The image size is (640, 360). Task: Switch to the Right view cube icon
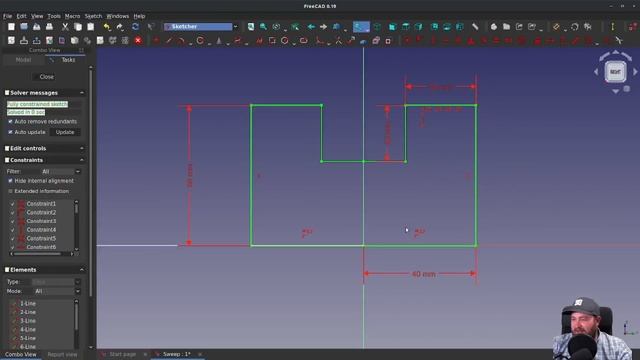tap(418, 27)
